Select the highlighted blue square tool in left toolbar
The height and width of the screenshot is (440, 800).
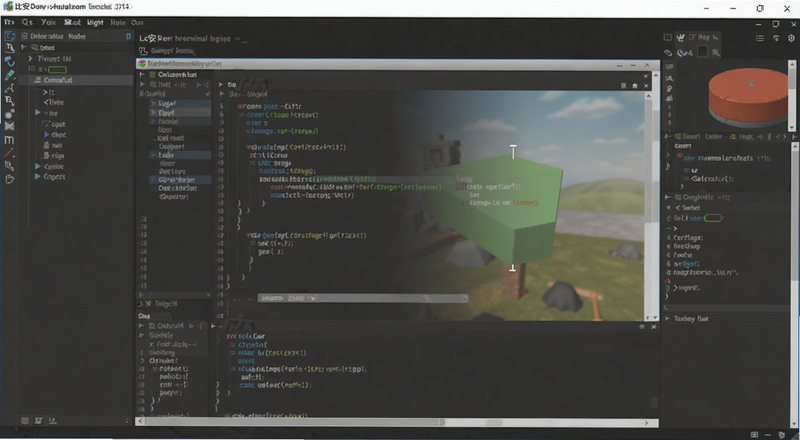tap(10, 36)
